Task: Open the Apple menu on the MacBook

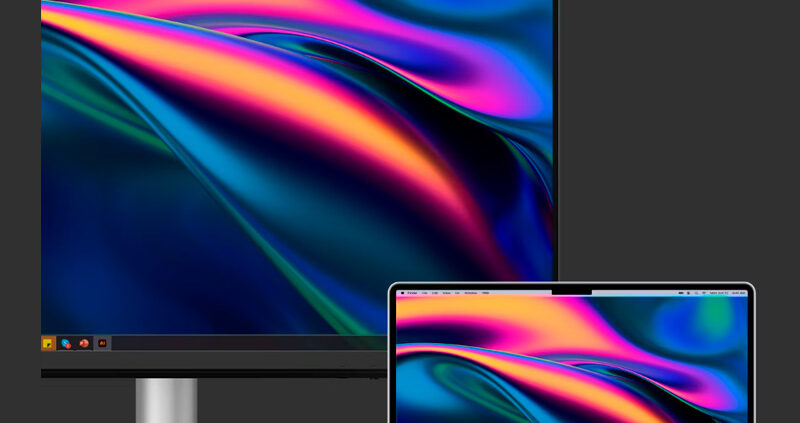Action: (x=401, y=293)
